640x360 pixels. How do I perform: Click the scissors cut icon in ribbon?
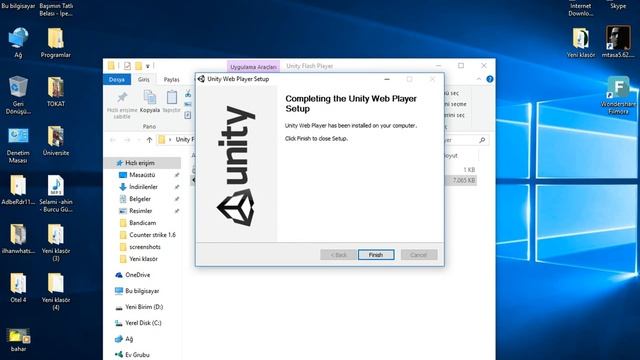tap(188, 94)
